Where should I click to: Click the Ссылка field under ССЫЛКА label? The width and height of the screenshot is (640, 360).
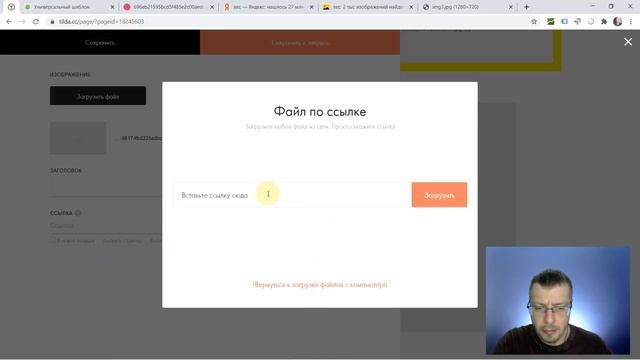click(x=106, y=225)
